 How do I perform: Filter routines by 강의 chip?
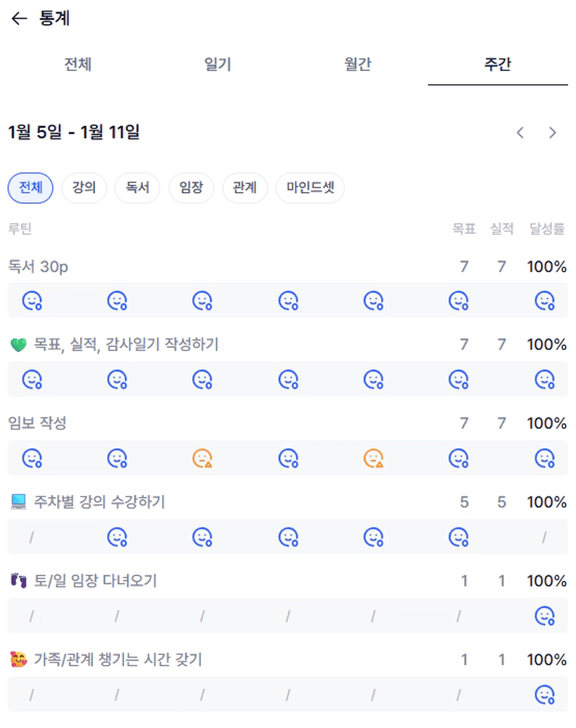point(84,188)
